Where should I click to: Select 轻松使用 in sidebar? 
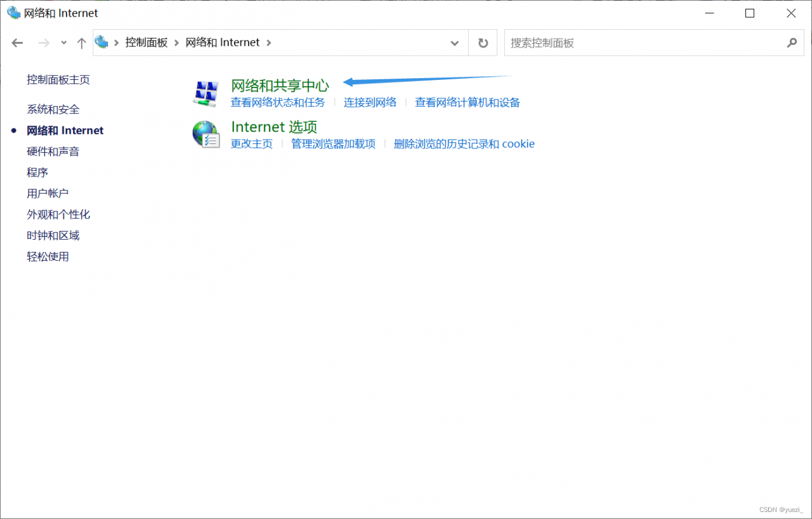48,256
